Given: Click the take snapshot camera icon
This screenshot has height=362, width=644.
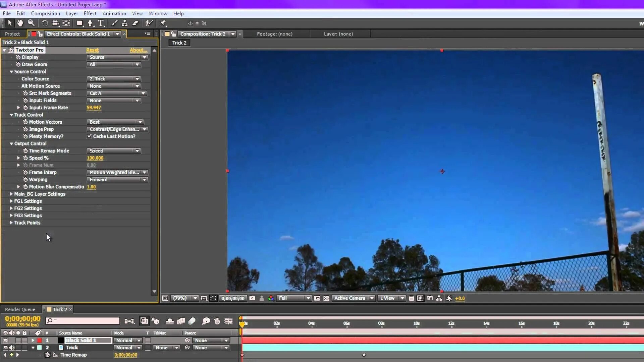Looking at the screenshot, I should 252,298.
